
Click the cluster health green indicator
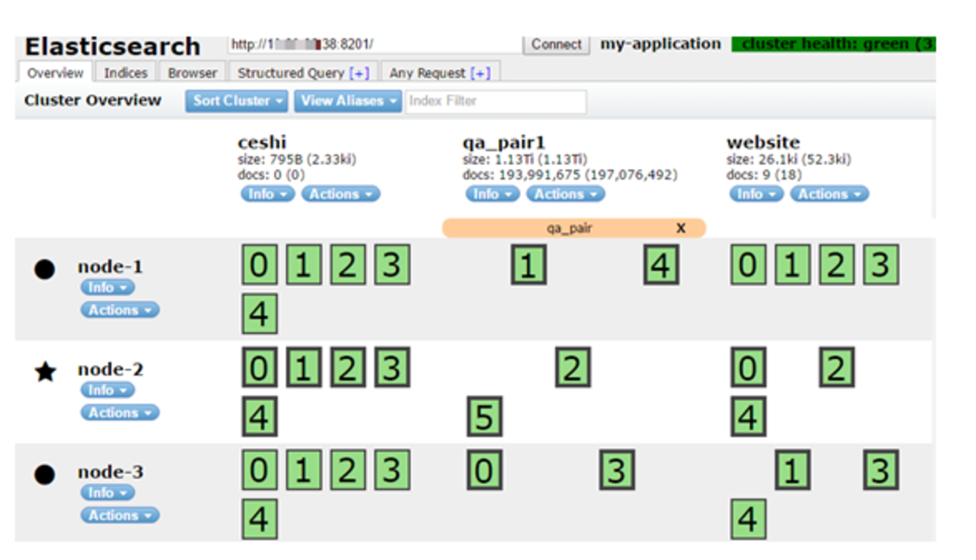click(x=834, y=44)
